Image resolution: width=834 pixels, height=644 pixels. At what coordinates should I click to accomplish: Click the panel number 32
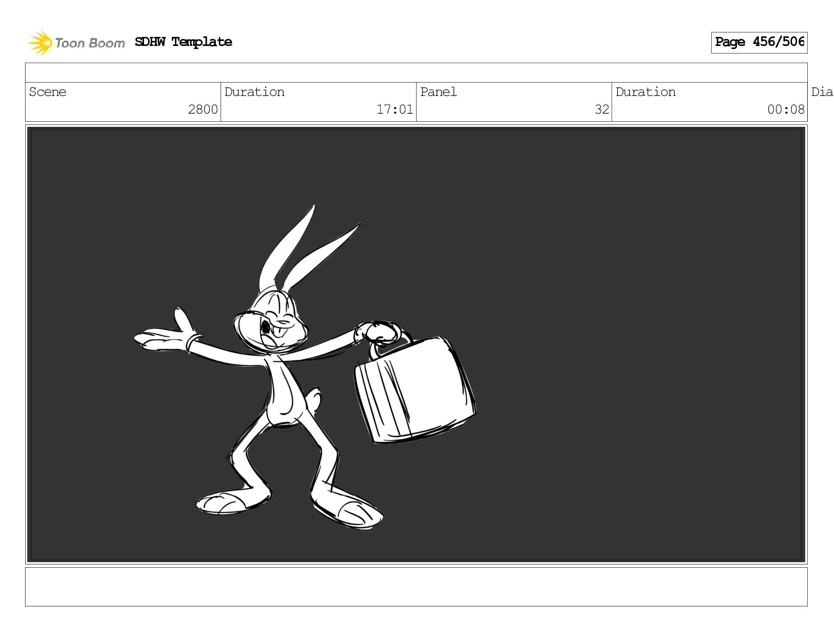click(601, 110)
